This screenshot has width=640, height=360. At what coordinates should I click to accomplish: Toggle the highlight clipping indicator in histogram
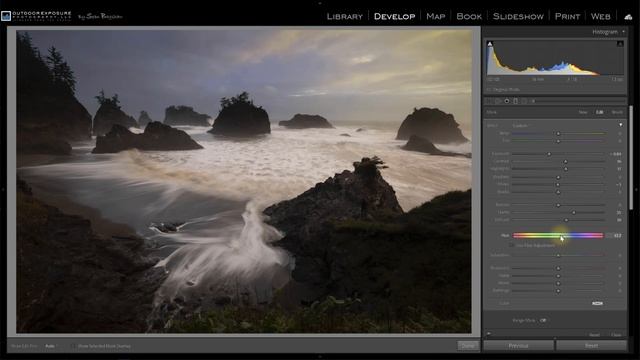pos(620,44)
